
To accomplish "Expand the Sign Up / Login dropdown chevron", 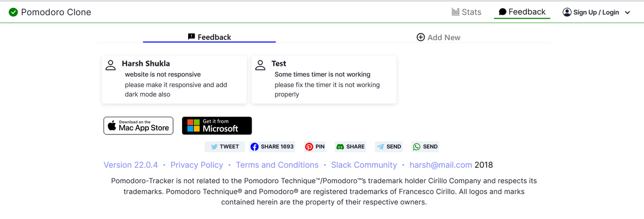I will pyautogui.click(x=627, y=13).
